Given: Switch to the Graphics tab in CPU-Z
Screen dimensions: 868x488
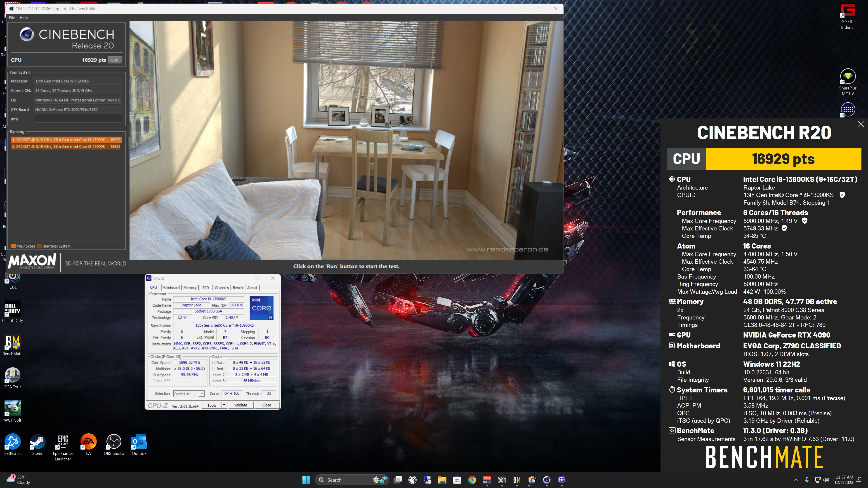Looking at the screenshot, I should tap(222, 288).
